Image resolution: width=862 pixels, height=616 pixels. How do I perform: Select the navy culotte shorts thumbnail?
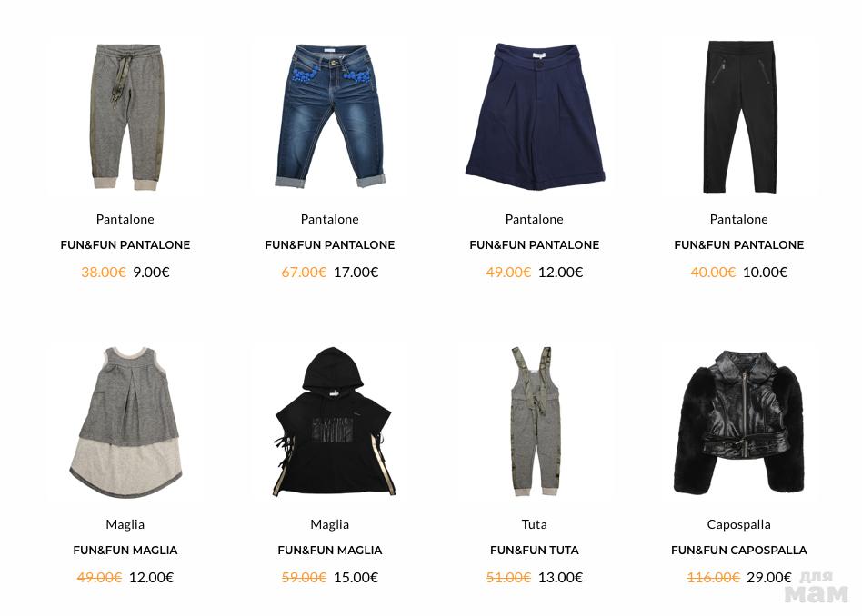coord(535,116)
